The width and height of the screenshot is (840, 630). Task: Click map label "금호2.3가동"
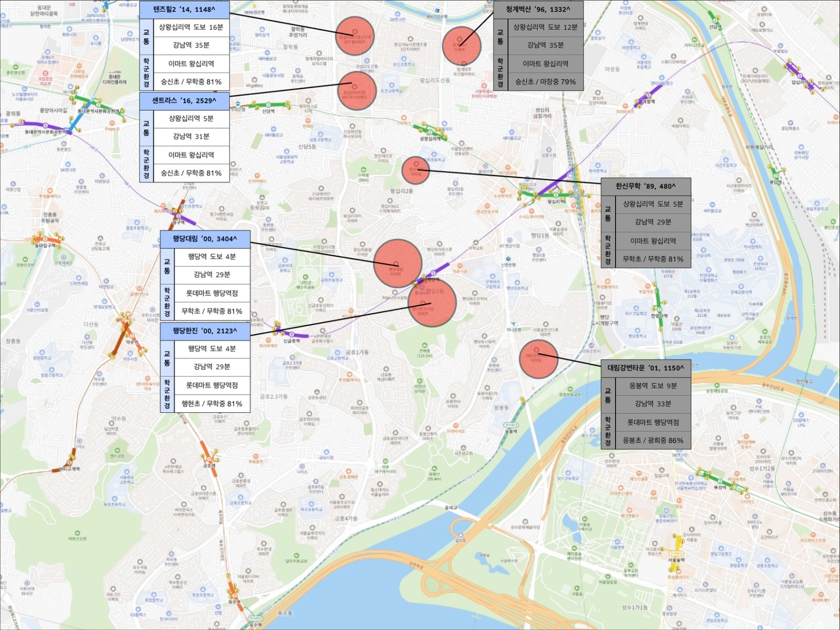coord(274,397)
